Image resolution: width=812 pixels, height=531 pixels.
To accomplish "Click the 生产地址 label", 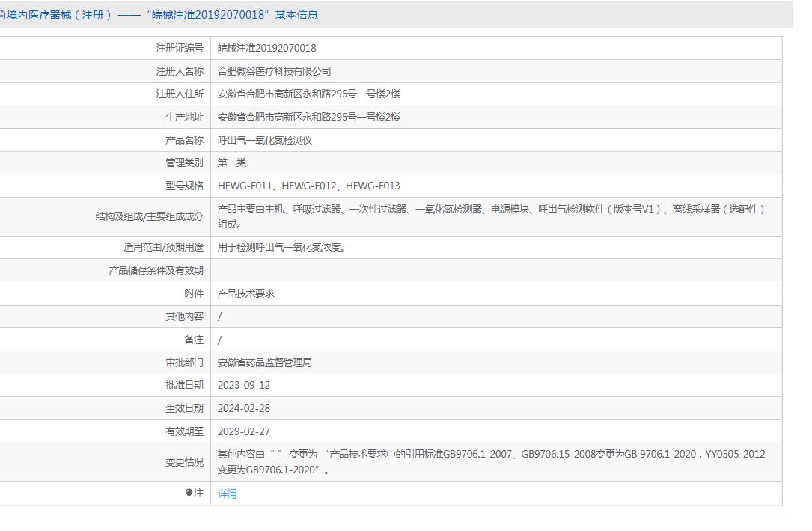I will [x=184, y=117].
